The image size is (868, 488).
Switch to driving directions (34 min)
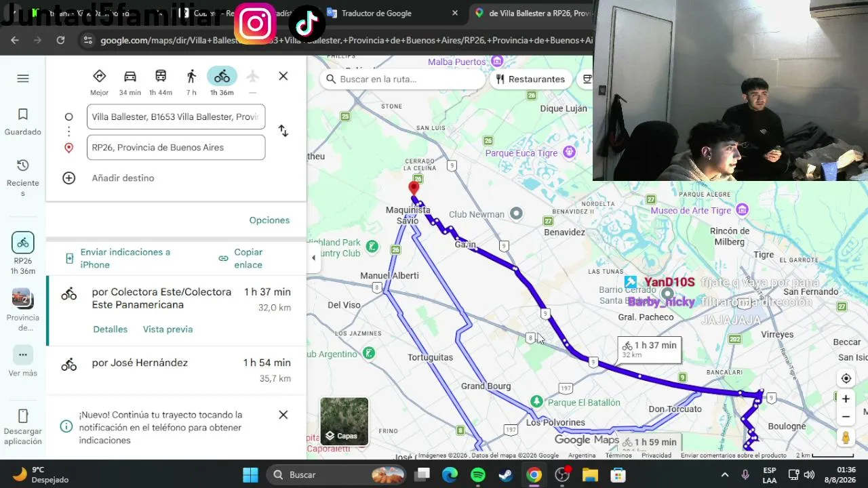point(130,82)
